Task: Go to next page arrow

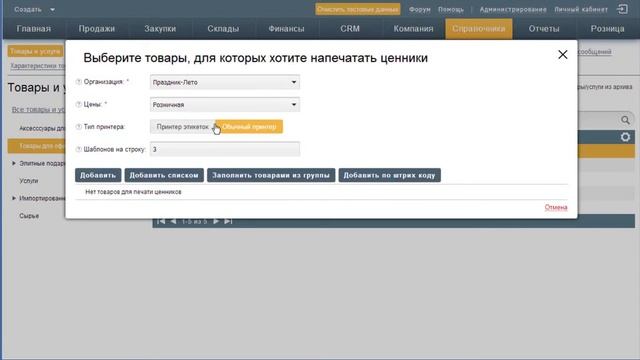Action: click(x=216, y=221)
